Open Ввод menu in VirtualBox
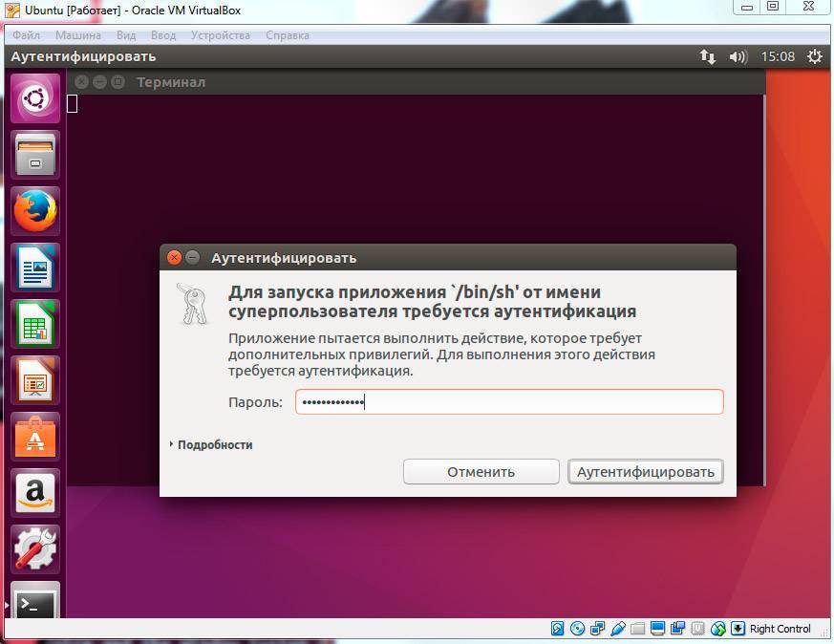Viewport: 834px width, 644px height. point(163,35)
